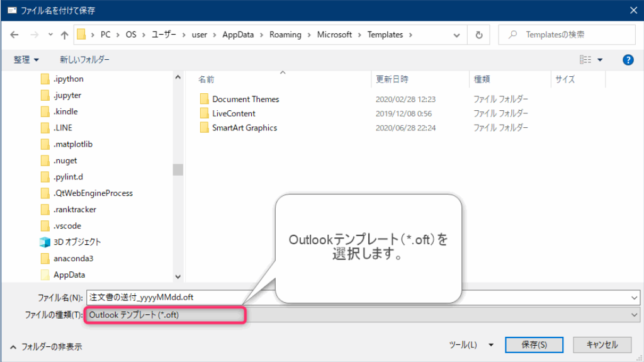Click the SmartArt Graphics folder icon
Screen dimensions: 644x362
[204, 127]
